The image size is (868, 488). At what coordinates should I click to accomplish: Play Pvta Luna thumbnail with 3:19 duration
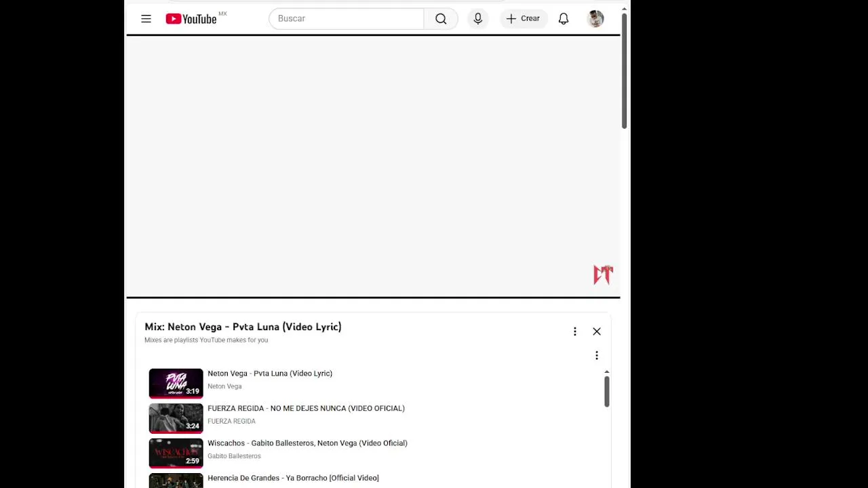click(x=176, y=383)
